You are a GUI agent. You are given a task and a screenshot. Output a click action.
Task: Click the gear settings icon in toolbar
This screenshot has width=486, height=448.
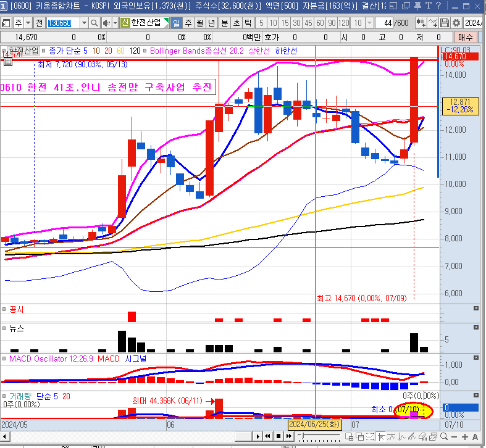456,23
